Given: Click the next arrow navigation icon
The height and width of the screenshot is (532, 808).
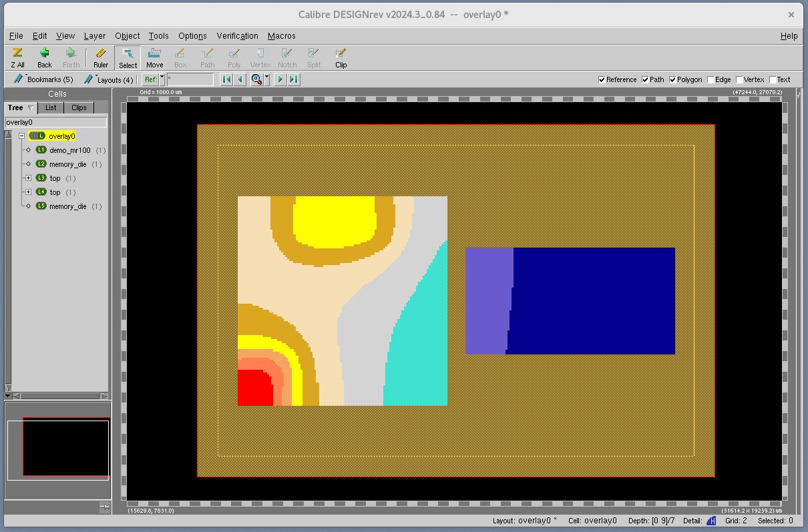Looking at the screenshot, I should pyautogui.click(x=280, y=79).
